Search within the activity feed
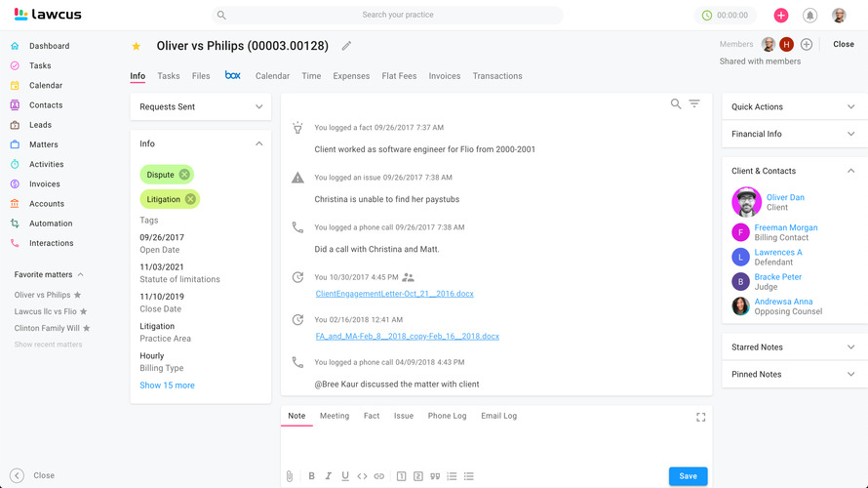This screenshot has width=868, height=488. pos(676,103)
